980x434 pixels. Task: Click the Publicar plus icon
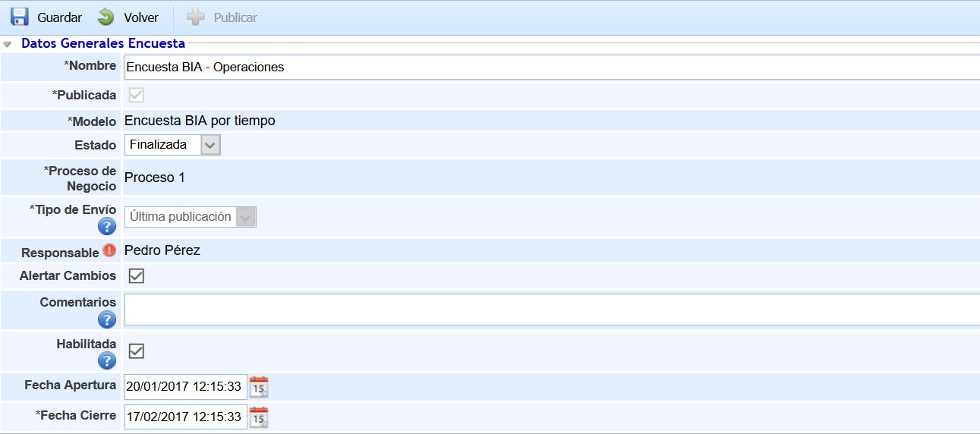[x=196, y=17]
